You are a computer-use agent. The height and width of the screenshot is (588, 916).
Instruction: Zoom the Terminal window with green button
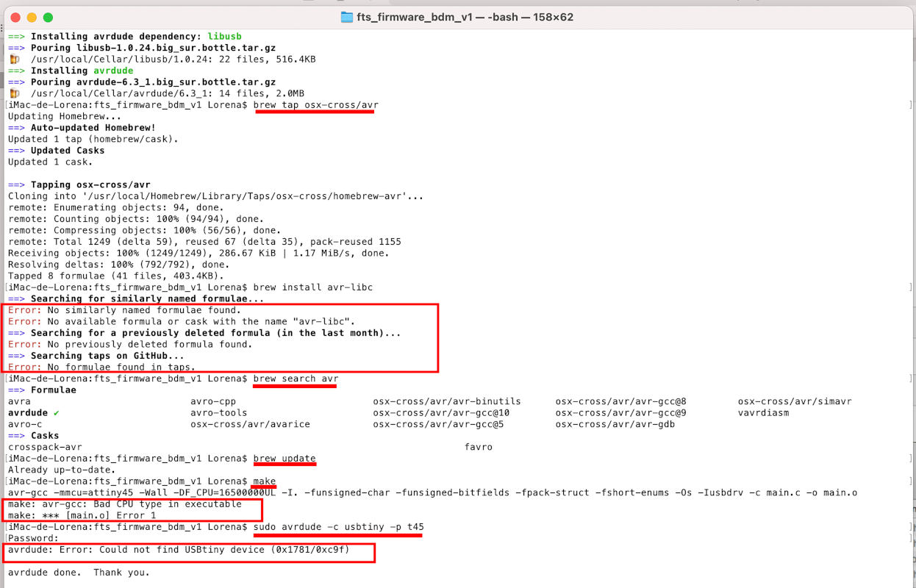(x=48, y=17)
